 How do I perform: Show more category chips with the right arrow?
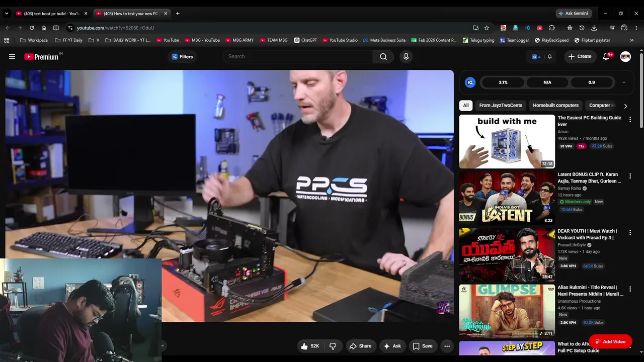625,106
